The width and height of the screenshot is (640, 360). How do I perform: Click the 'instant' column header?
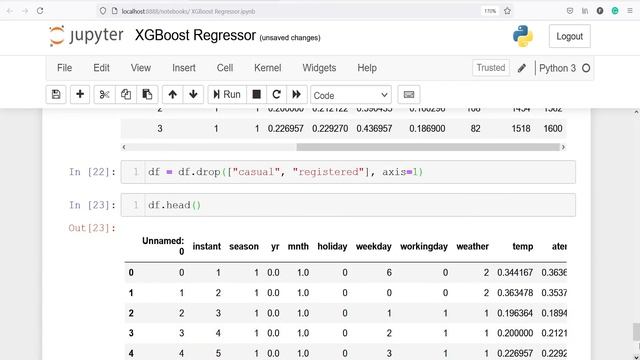point(207,247)
